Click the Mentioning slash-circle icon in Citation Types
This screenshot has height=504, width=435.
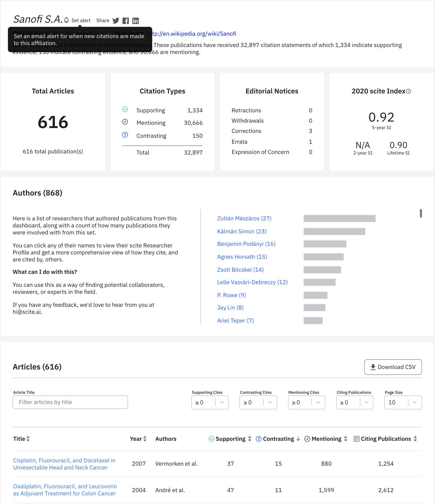point(125,122)
